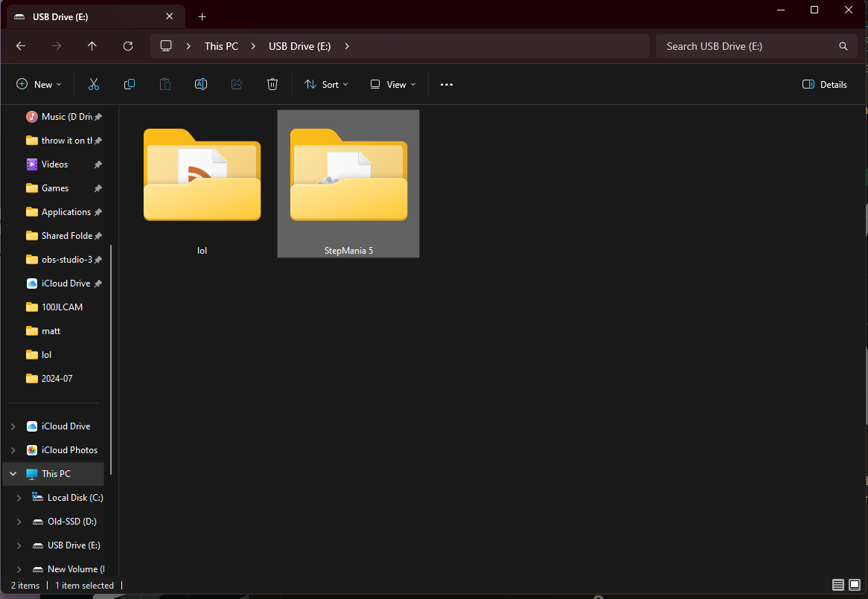Refresh the current folder view
The width and height of the screenshot is (868, 599).
pyautogui.click(x=128, y=46)
